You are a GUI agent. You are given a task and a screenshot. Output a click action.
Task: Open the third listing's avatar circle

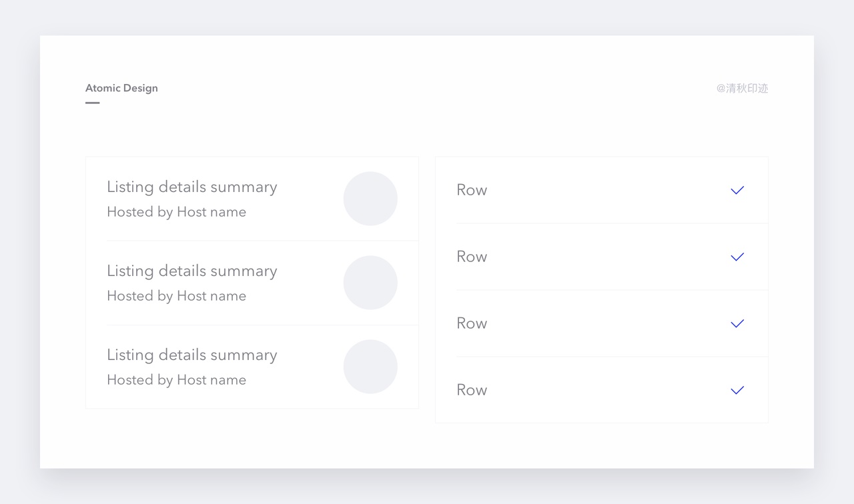[370, 367]
